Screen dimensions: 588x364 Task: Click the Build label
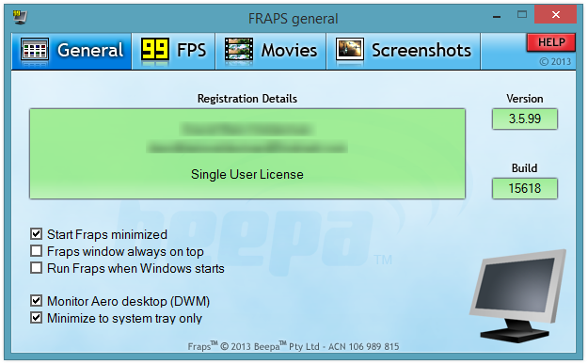tap(524, 168)
